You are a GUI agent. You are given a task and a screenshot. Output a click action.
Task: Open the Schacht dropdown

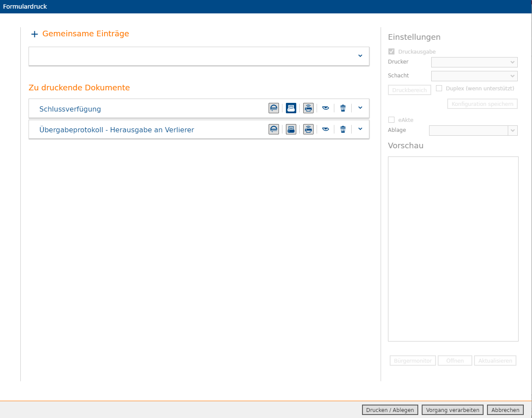(x=474, y=76)
